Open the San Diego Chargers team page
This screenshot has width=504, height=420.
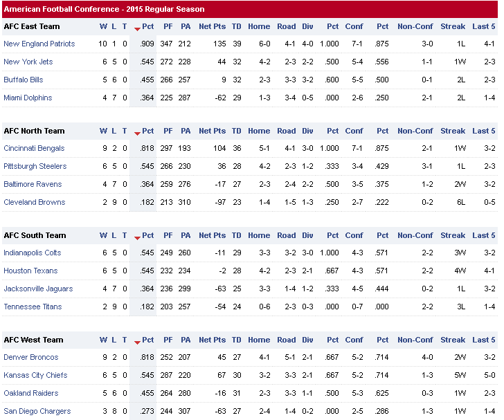pos(37,411)
